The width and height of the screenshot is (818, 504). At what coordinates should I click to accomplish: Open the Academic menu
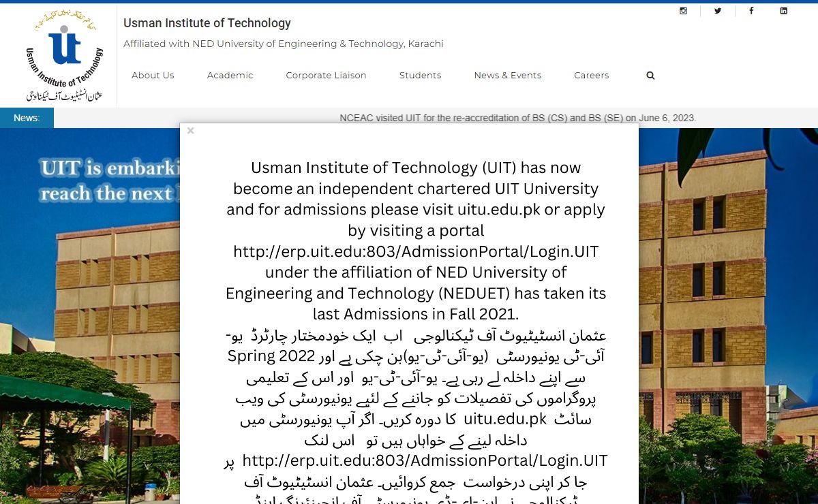(230, 76)
